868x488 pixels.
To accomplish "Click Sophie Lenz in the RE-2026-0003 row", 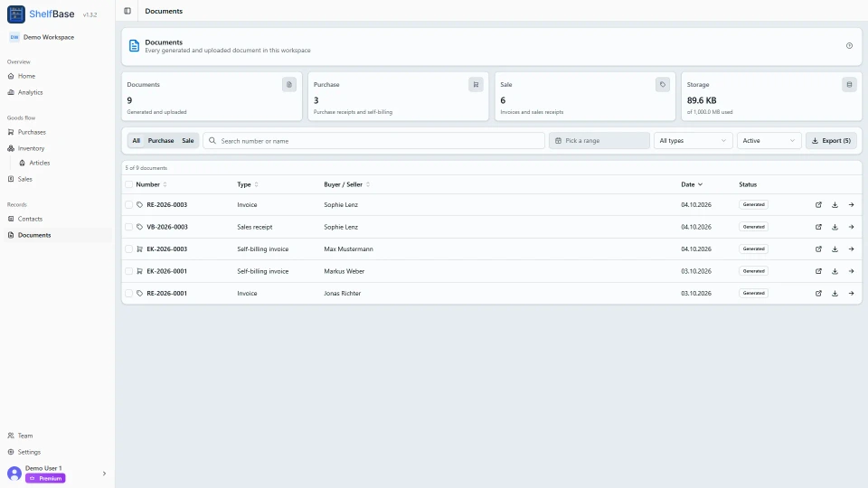I will (x=341, y=205).
